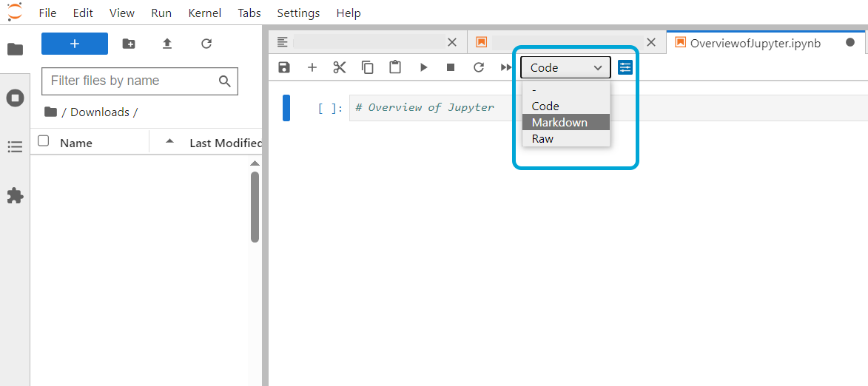Screen dimensions: 868x386
Task: Create a new folder in the file browser
Action: point(129,44)
